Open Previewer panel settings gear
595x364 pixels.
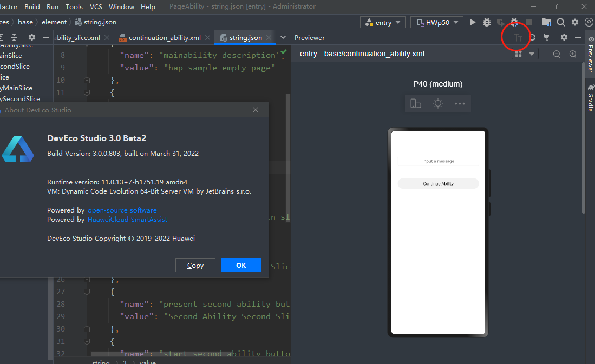click(564, 37)
